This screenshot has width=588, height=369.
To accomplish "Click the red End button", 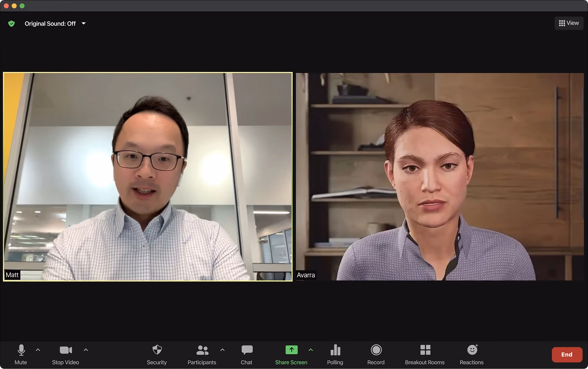I will (567, 355).
